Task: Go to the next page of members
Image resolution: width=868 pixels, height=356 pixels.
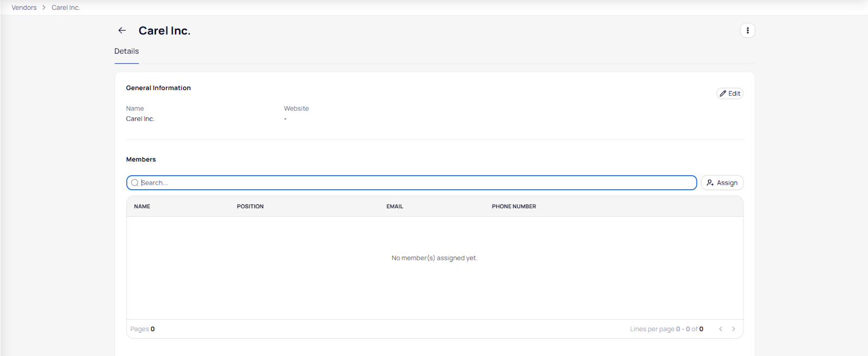Action: tap(733, 329)
